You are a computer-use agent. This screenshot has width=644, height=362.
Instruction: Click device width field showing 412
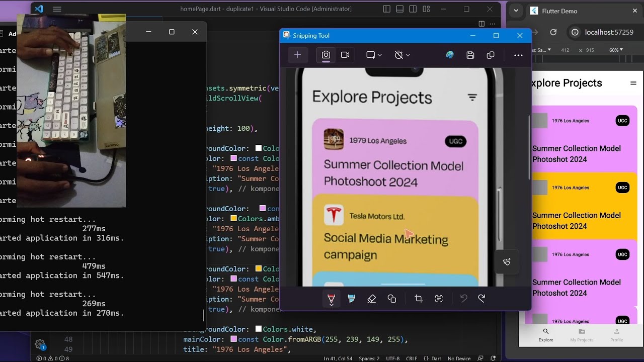point(565,50)
